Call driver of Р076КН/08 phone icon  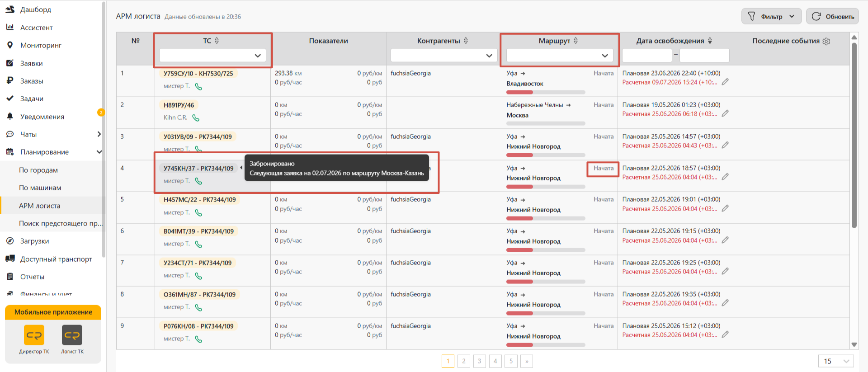point(198,339)
